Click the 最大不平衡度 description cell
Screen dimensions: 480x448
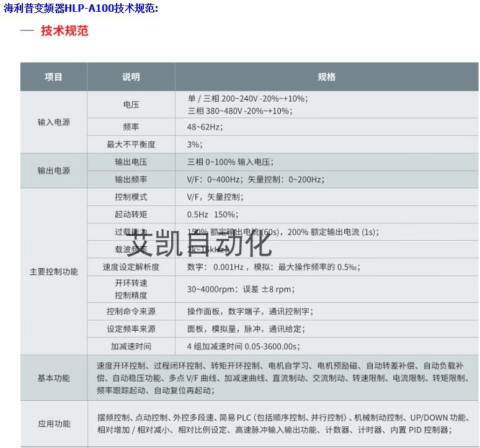click(131, 145)
